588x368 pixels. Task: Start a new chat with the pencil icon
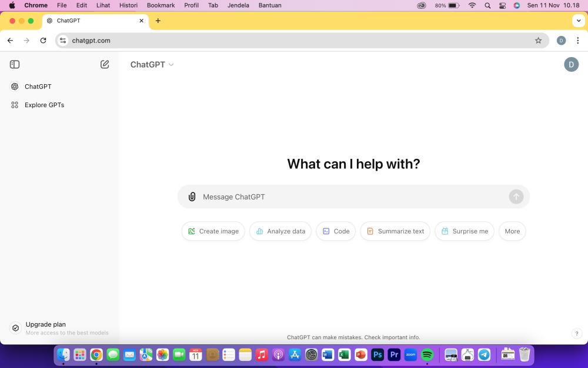click(105, 65)
